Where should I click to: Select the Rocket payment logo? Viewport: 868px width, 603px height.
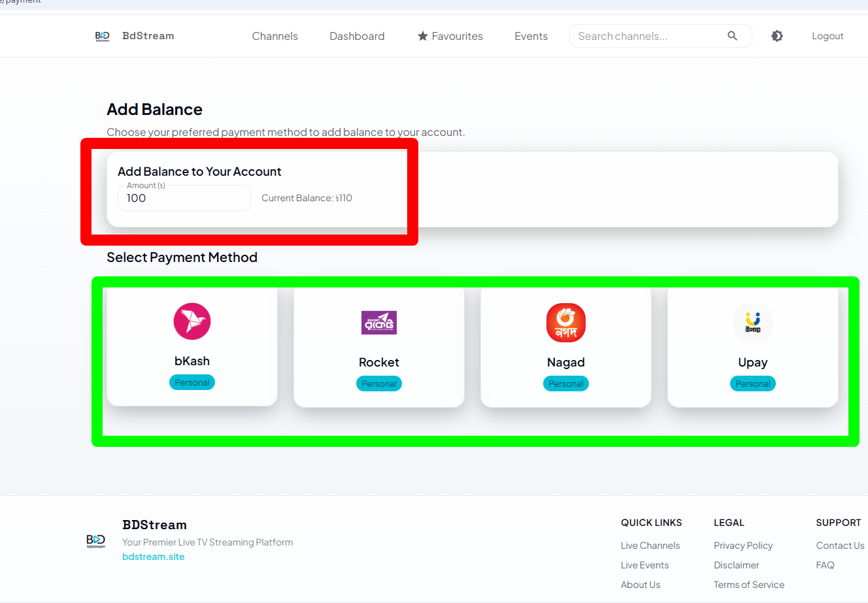[x=379, y=323]
